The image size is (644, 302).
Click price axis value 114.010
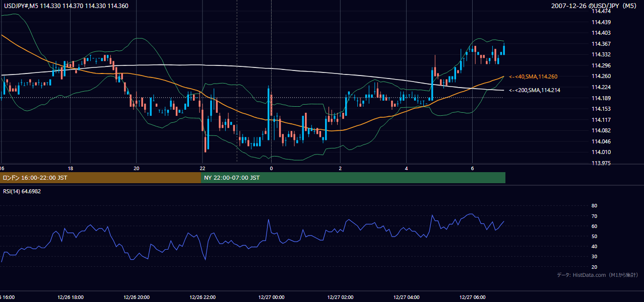(601, 153)
